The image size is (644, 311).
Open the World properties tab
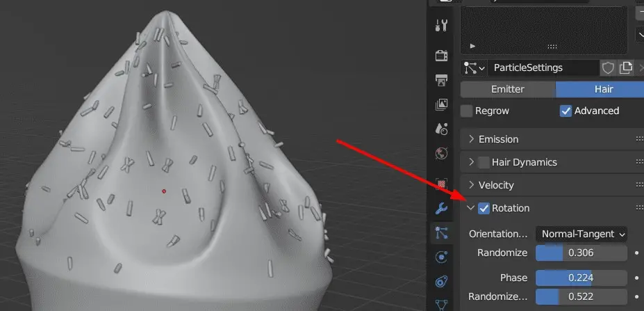click(x=442, y=154)
